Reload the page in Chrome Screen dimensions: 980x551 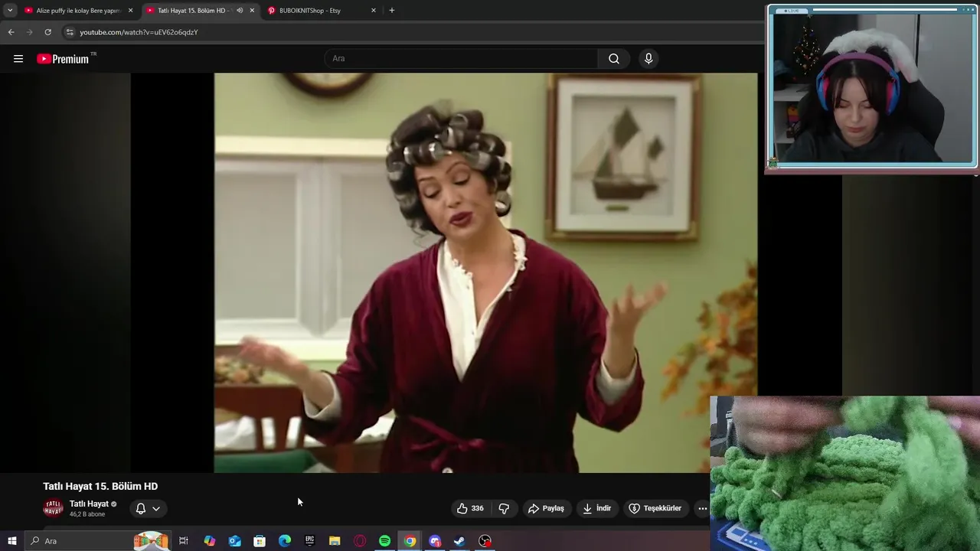[47, 32]
